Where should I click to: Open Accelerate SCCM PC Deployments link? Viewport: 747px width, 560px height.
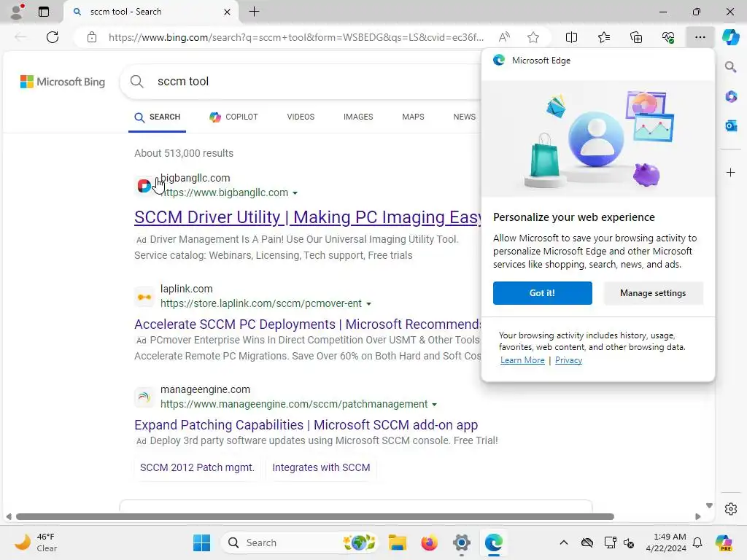pyautogui.click(x=308, y=324)
